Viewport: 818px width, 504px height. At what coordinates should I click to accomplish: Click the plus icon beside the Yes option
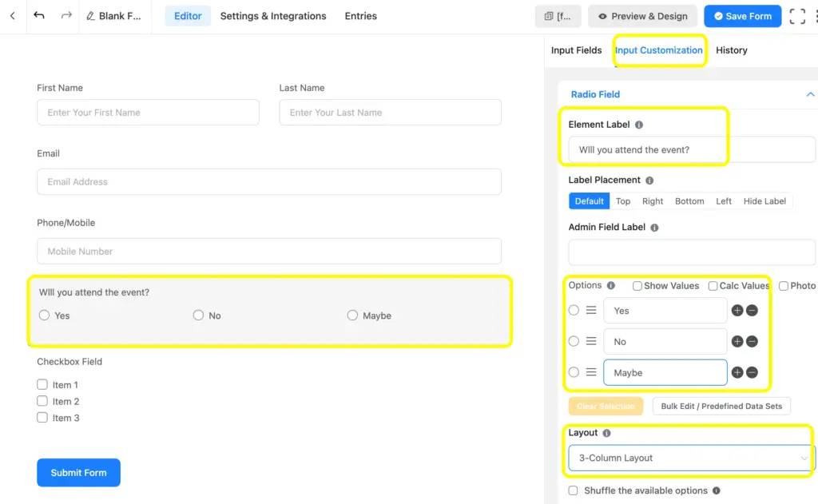[737, 310]
